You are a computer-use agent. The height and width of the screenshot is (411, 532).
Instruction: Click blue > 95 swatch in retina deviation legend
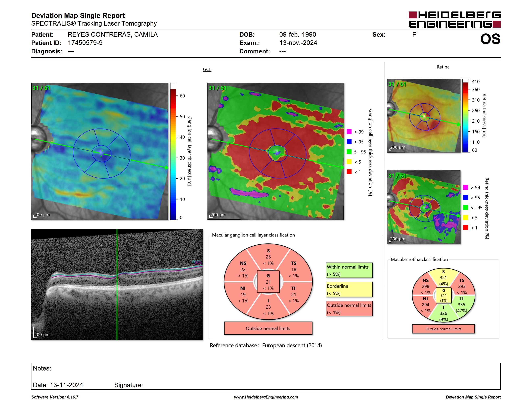465,197
